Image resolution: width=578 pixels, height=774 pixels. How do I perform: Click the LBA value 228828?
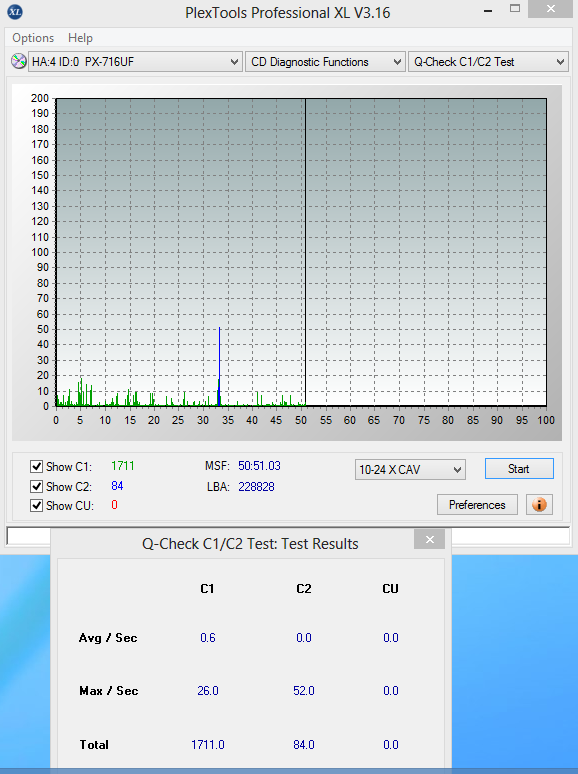click(x=256, y=487)
